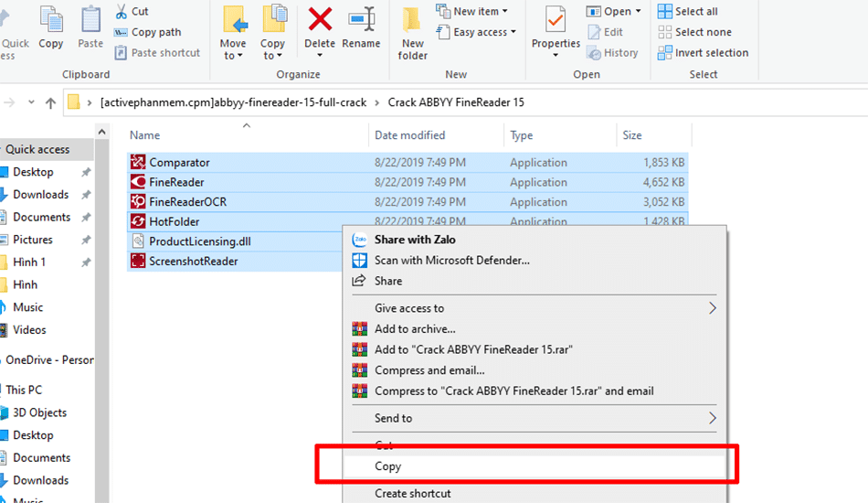Open the Copy to dropdown
Image resolution: width=868 pixels, height=503 pixels.
[272, 48]
